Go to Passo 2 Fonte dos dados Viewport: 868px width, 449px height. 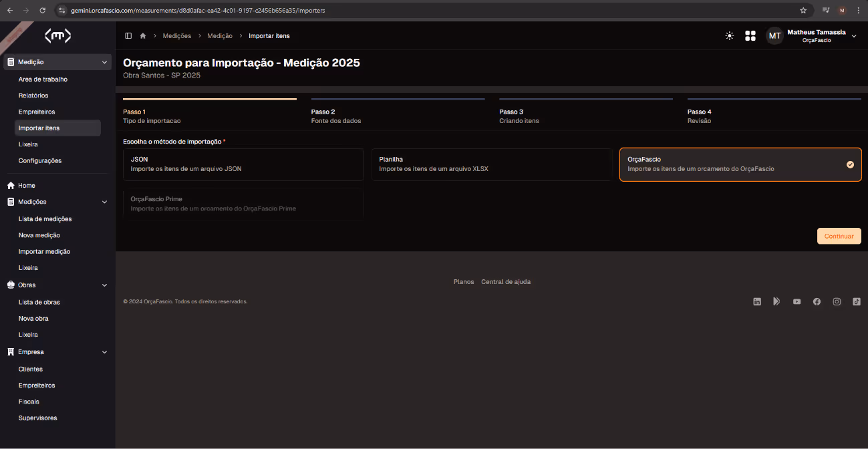(x=398, y=112)
